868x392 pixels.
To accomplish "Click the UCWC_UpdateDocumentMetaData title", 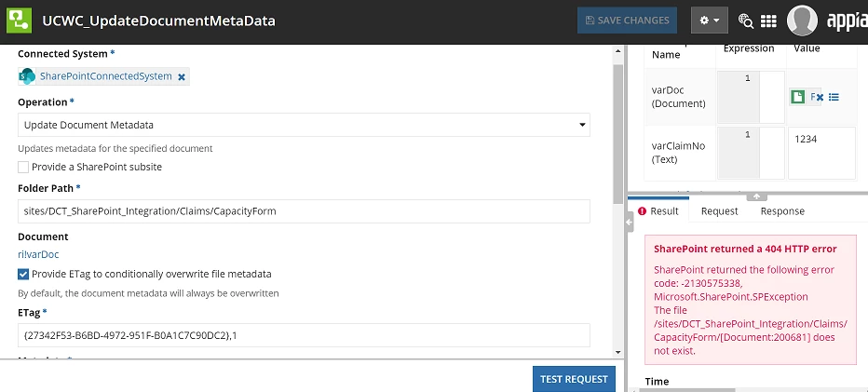I will [158, 21].
